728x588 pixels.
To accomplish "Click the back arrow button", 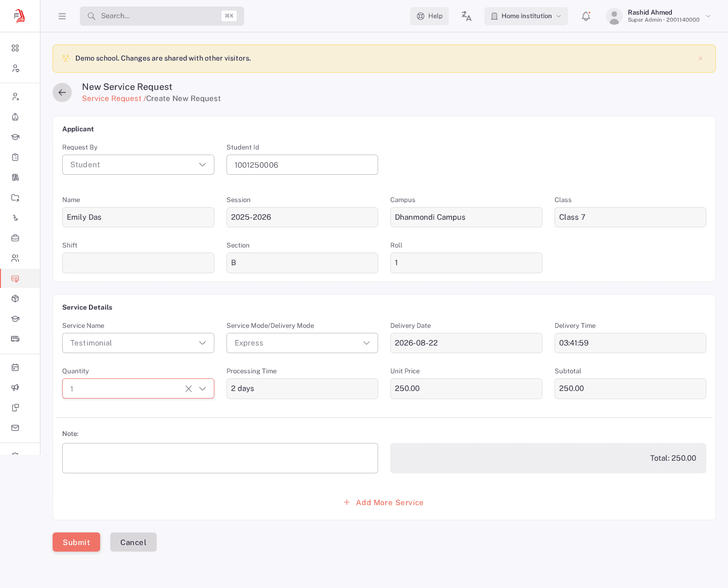I will pyautogui.click(x=62, y=92).
